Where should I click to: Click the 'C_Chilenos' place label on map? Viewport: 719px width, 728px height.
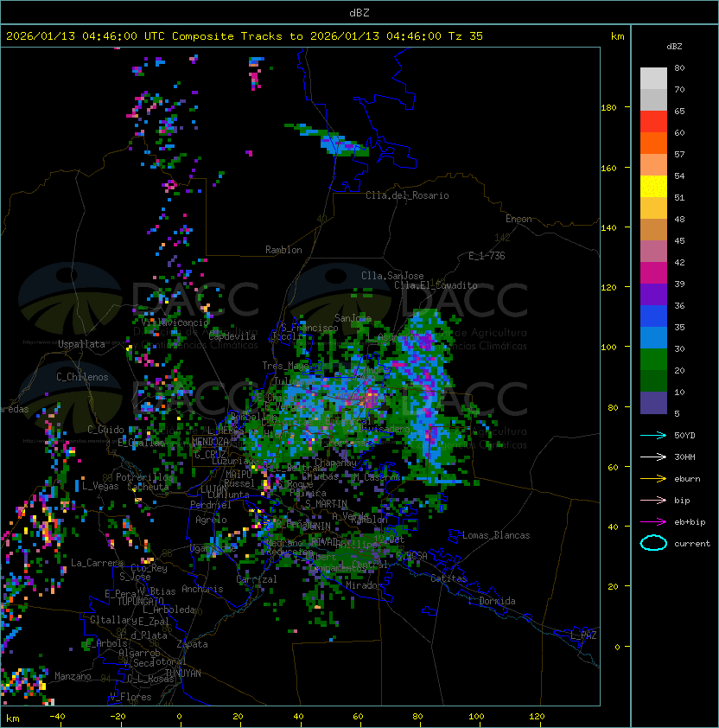(x=82, y=377)
